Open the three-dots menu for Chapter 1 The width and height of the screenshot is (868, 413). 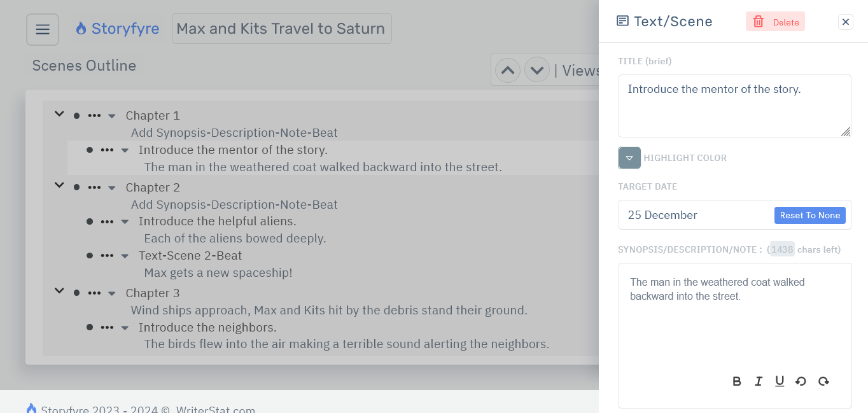(x=94, y=116)
